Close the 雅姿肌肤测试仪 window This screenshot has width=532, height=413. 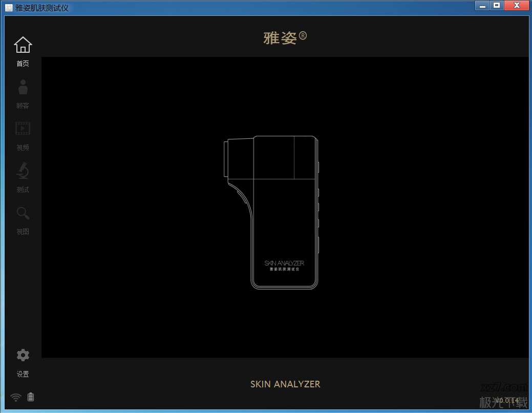[517, 6]
